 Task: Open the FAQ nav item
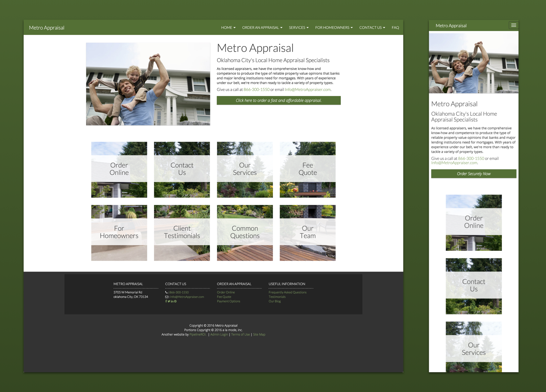[x=395, y=28]
